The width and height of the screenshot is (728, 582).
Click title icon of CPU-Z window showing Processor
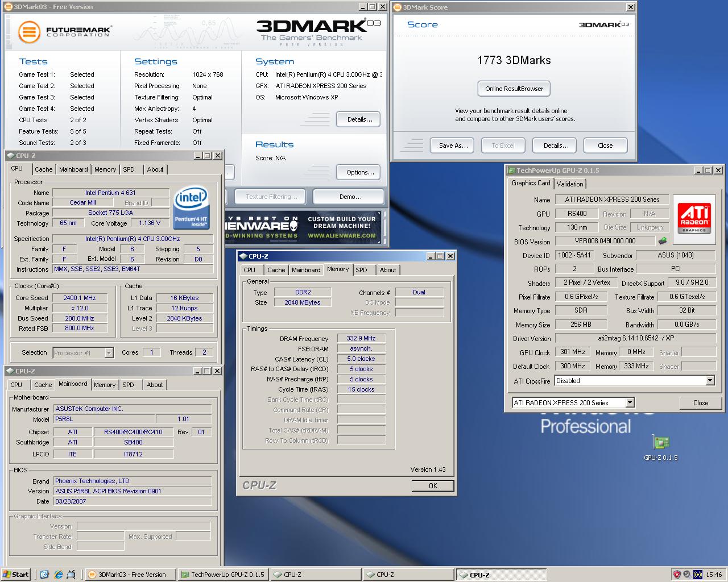(10, 156)
